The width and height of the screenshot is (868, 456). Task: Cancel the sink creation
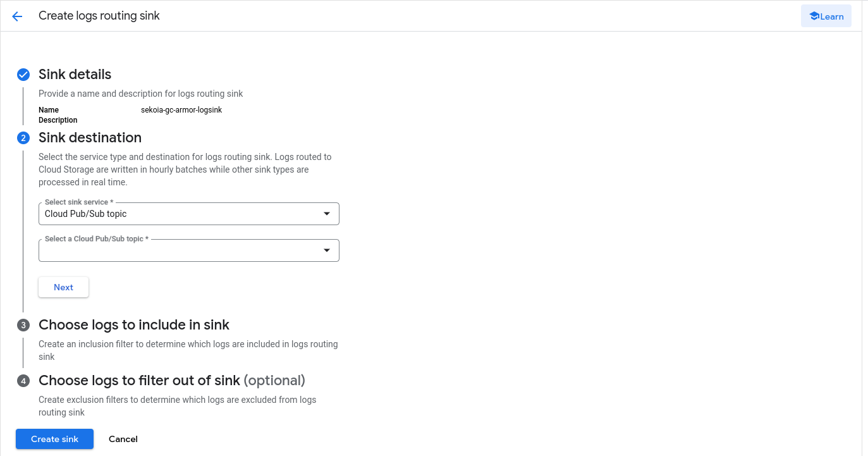point(123,439)
